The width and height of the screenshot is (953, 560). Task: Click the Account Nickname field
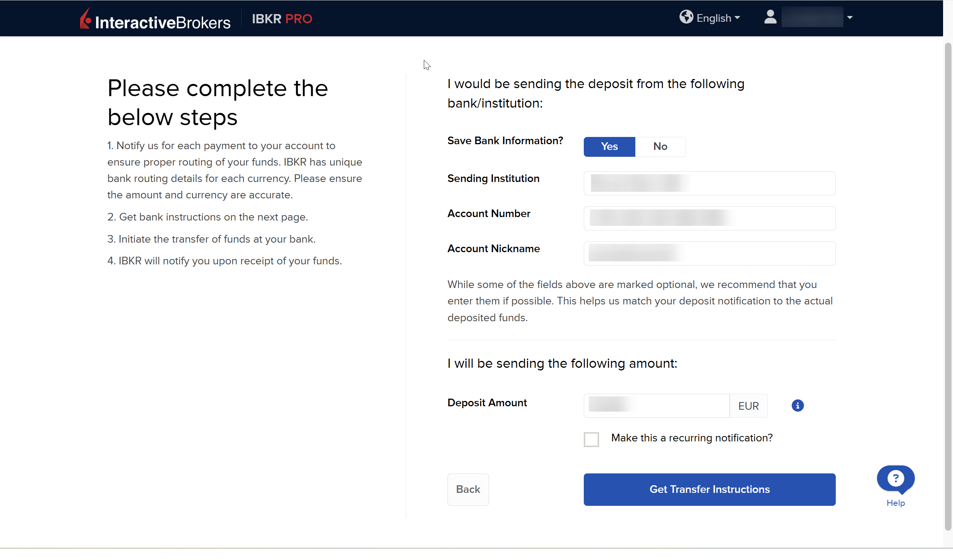tap(709, 253)
